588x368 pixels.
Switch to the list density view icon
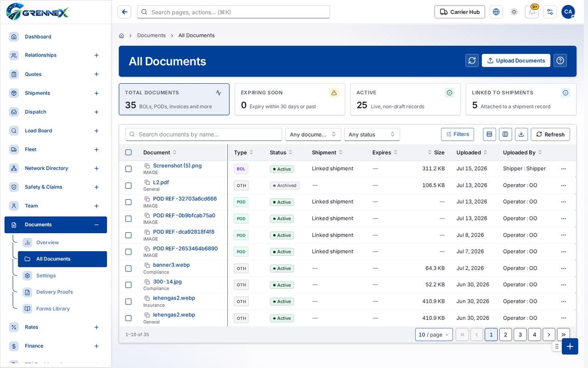489,134
